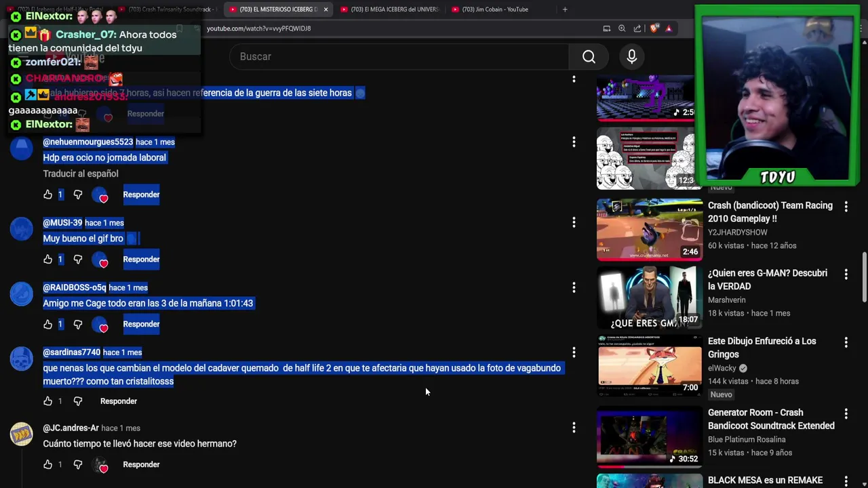Click Traducir al español link
868x488 pixels.
tap(81, 174)
